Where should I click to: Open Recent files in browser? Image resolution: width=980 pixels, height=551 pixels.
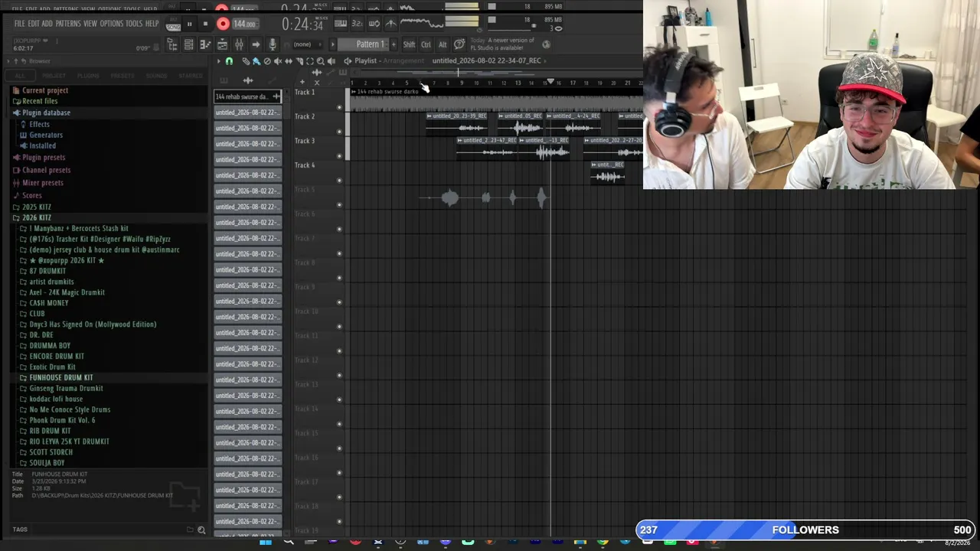click(x=40, y=101)
